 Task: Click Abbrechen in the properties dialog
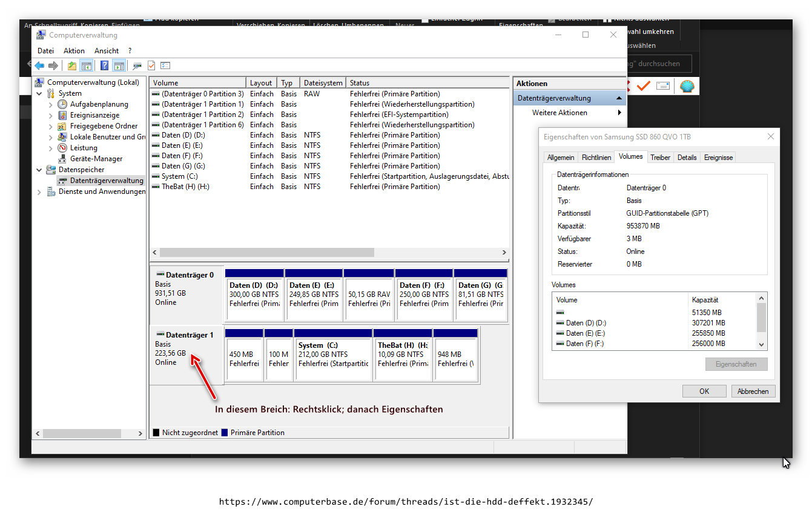[x=753, y=391]
